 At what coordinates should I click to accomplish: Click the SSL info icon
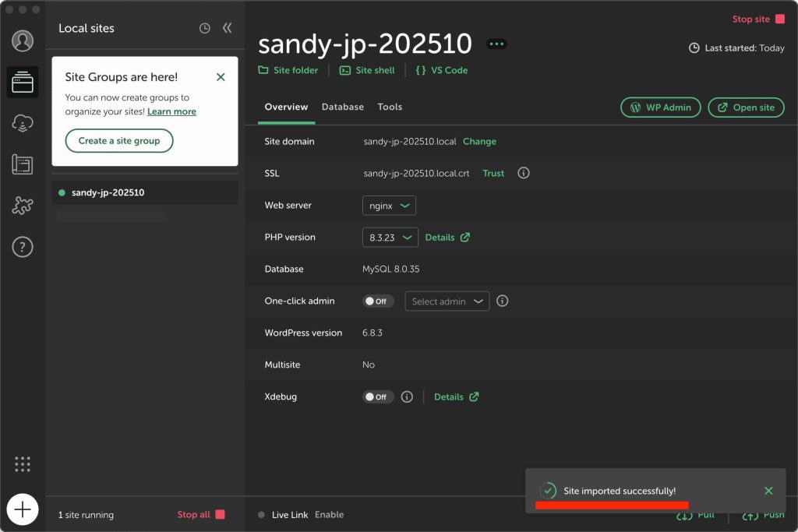click(524, 173)
